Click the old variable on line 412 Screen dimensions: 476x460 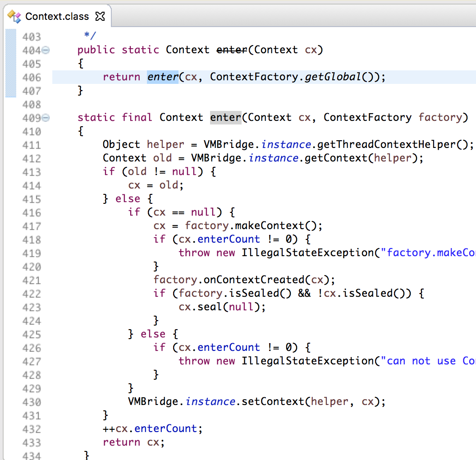coord(162,158)
